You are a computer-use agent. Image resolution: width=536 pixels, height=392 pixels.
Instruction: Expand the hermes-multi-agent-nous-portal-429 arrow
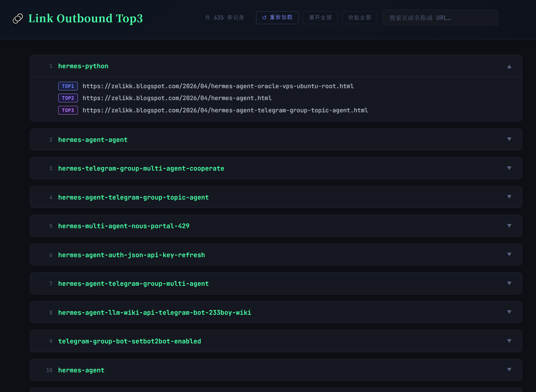pos(509,226)
